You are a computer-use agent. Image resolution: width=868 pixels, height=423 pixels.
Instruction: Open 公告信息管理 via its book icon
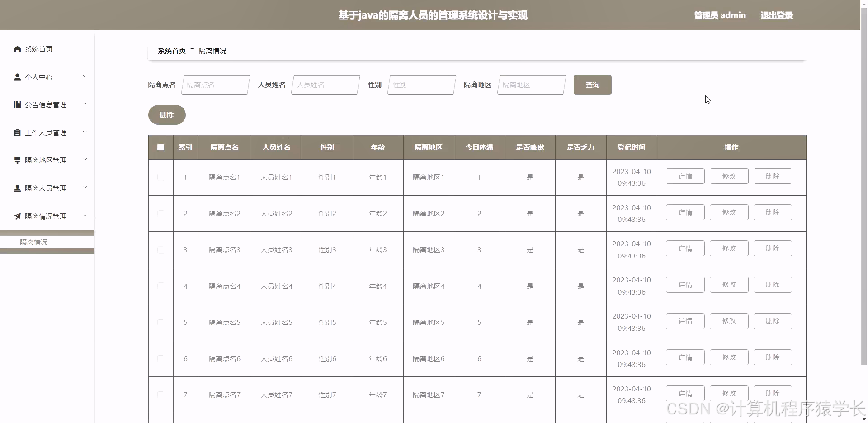[17, 104]
